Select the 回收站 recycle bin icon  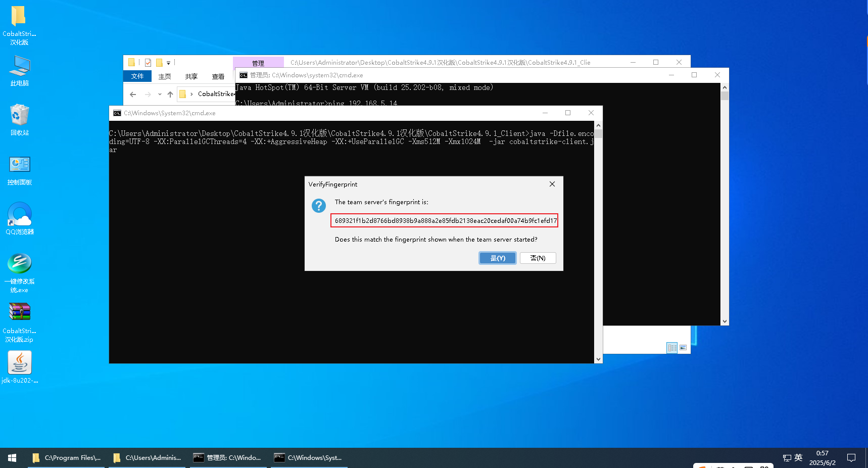point(20,120)
